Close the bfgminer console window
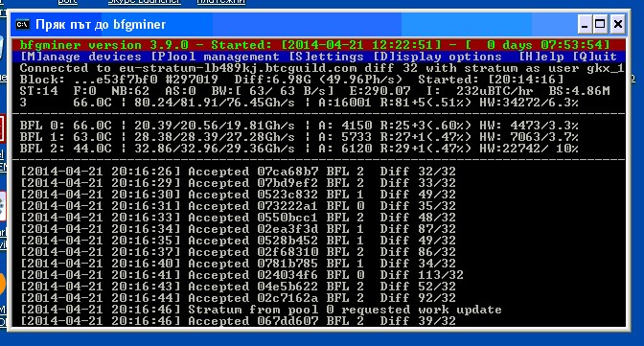Screen dimensions: 644x346 point(618,25)
